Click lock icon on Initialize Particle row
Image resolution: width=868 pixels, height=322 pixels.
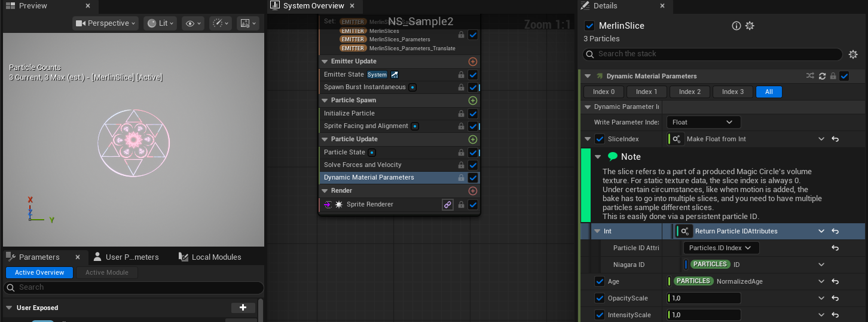461,114
